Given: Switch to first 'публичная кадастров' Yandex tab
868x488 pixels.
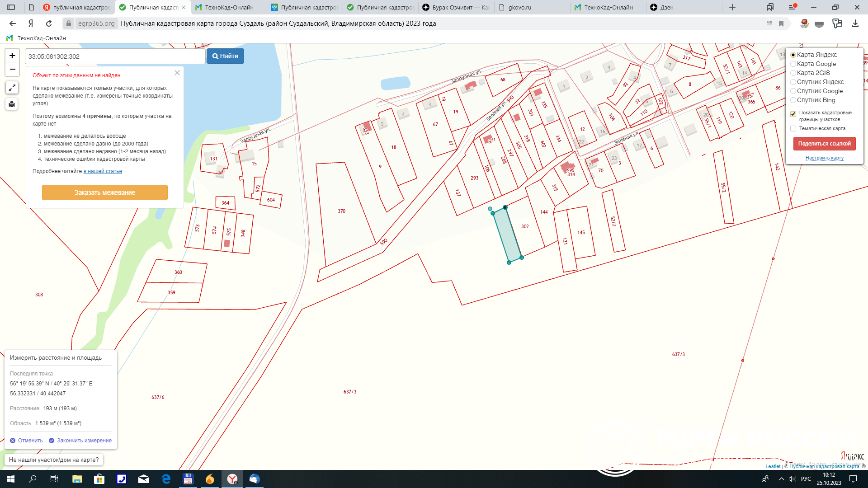Looking at the screenshot, I should 76,7.
